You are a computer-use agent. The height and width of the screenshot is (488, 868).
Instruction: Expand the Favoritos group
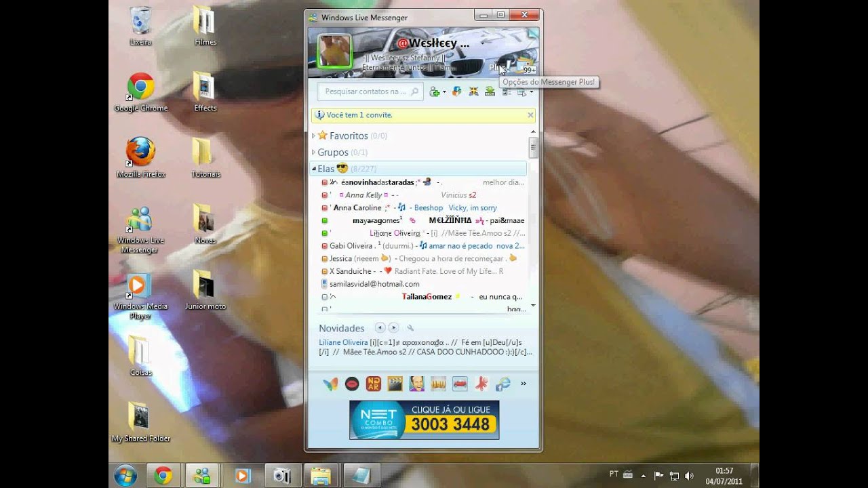point(313,136)
